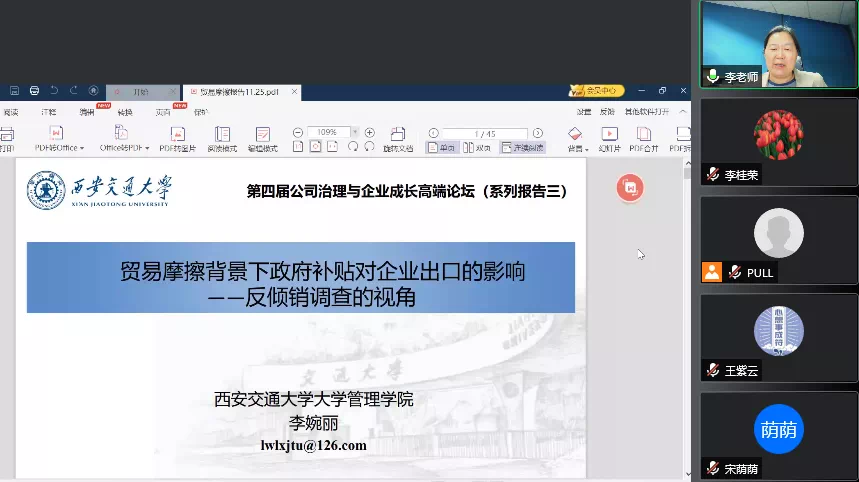Open the 转换 menu tab

(125, 112)
